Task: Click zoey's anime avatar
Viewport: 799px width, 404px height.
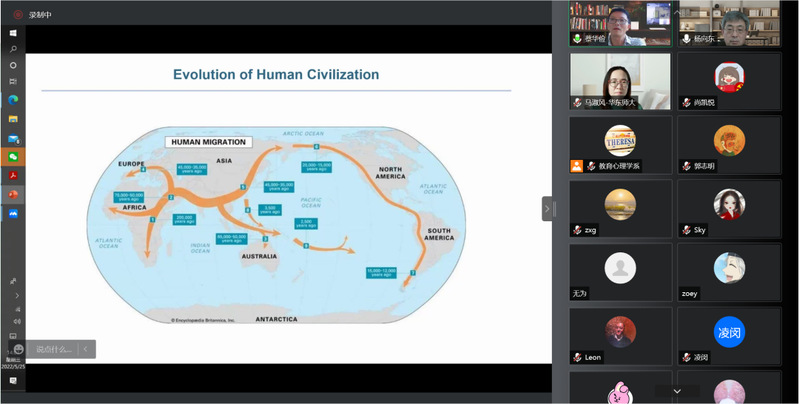Action: click(729, 268)
